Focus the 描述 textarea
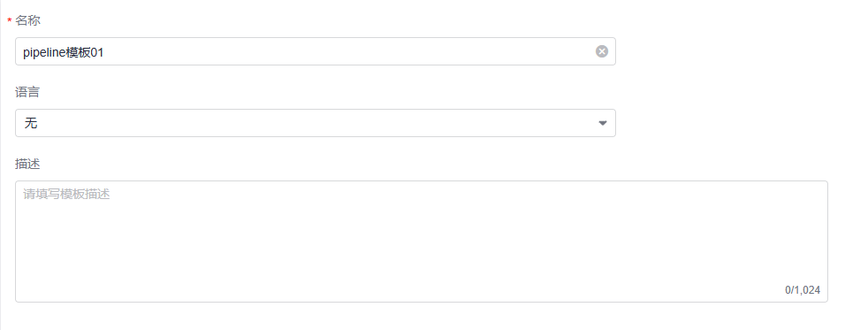 click(422, 242)
